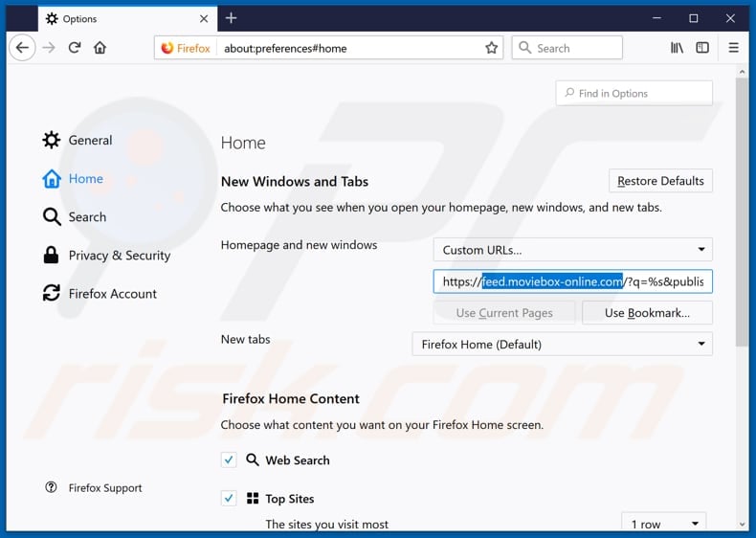Reload the page with refresh icon
Image resolution: width=756 pixels, height=538 pixels.
tap(75, 48)
